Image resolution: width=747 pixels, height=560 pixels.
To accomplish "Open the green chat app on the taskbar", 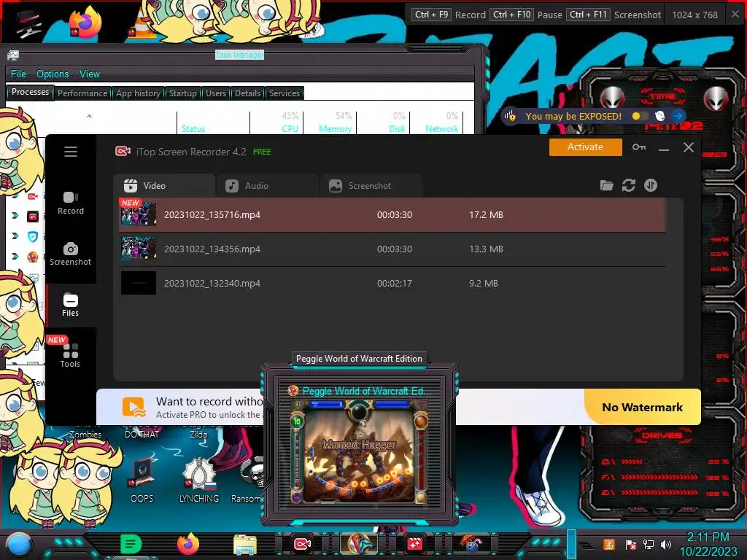I will click(x=131, y=544).
